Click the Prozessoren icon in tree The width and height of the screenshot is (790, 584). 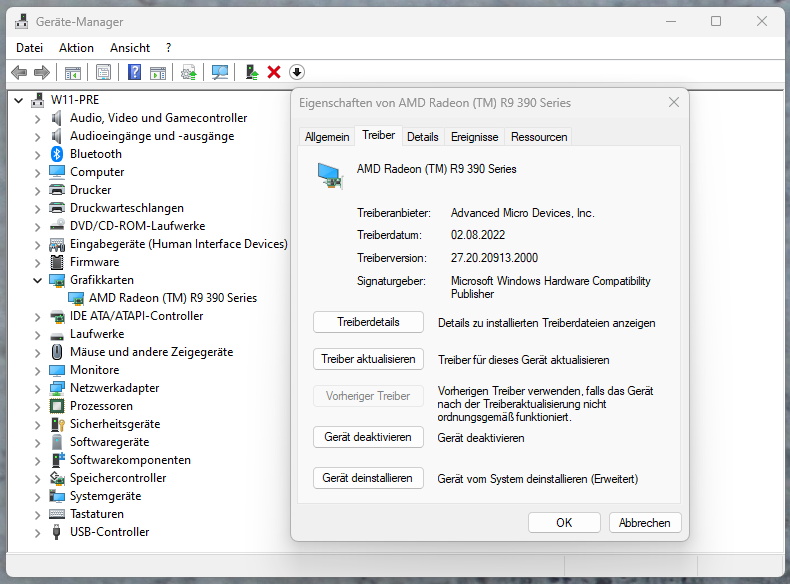(57, 406)
